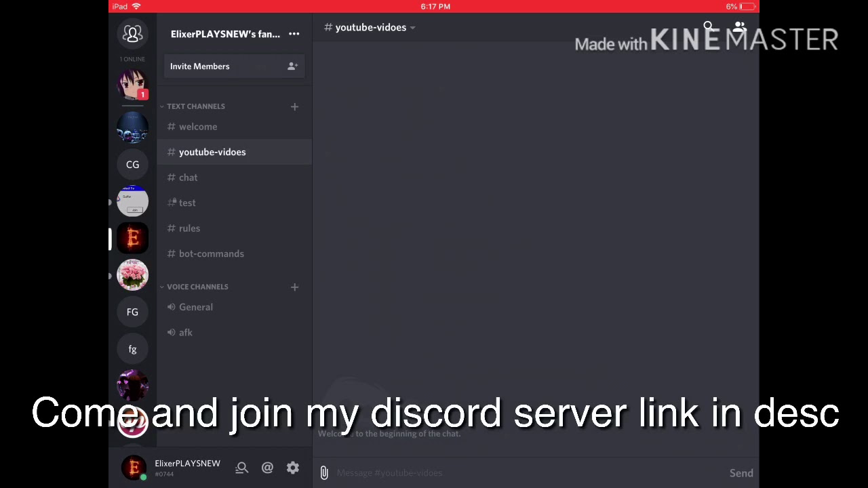Click the ElixerPLAYSNEW username text
The height and width of the screenshot is (488, 868).
(x=187, y=464)
